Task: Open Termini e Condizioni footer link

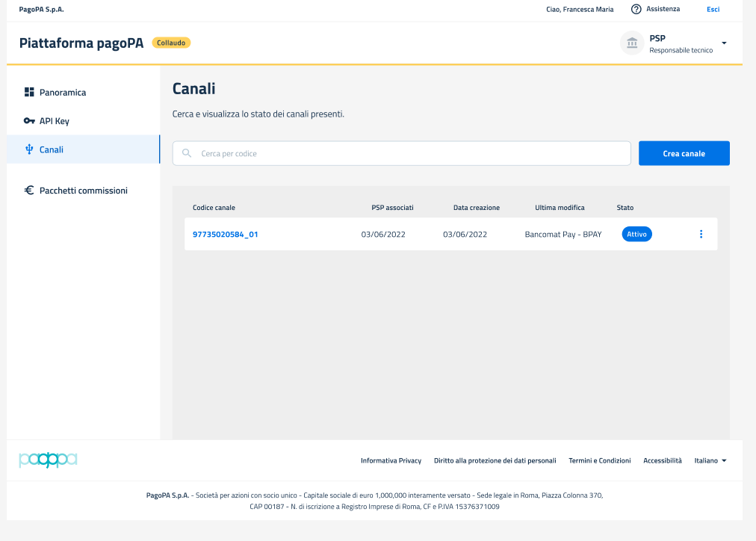Action: coord(599,460)
